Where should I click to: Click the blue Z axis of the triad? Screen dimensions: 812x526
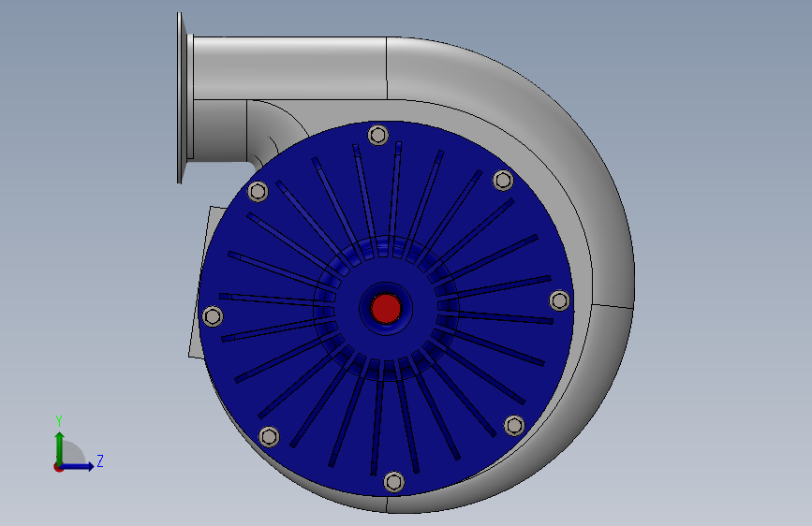click(x=78, y=466)
